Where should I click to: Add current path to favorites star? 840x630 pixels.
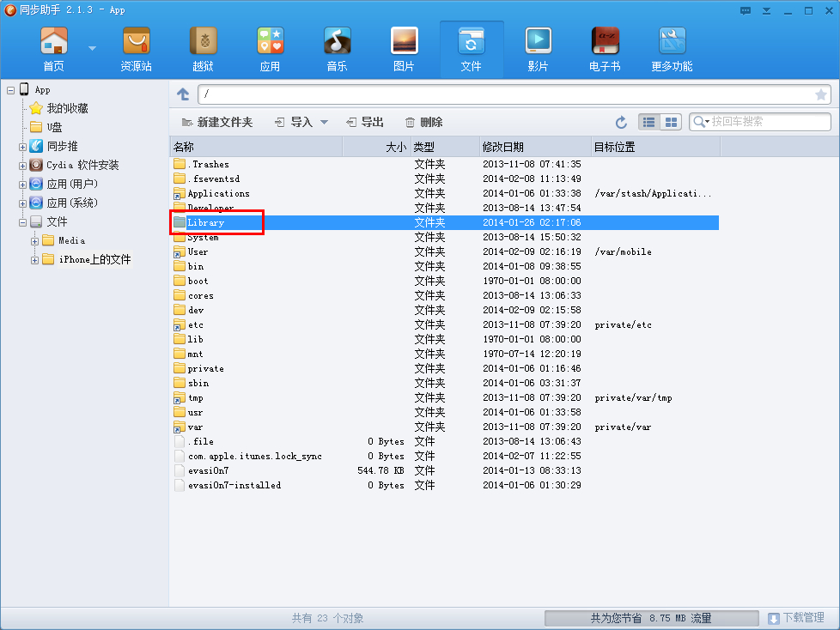(x=821, y=94)
